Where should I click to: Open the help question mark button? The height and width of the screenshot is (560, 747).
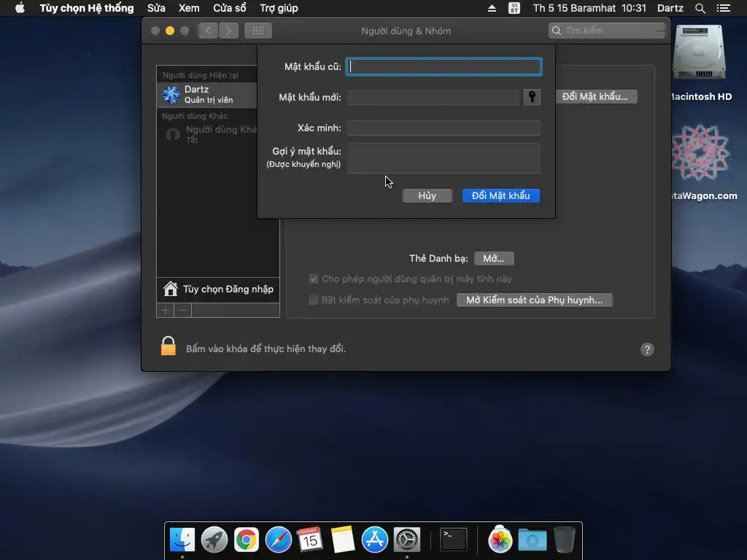coord(647,349)
